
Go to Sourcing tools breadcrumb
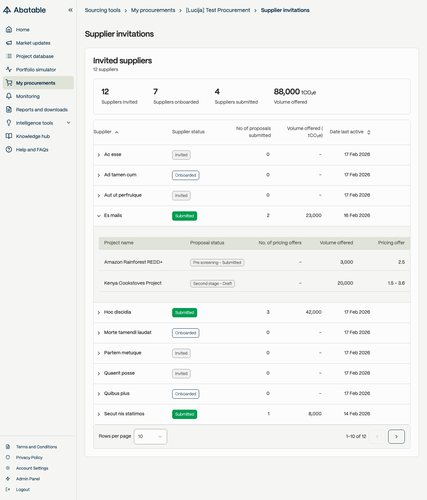click(102, 10)
